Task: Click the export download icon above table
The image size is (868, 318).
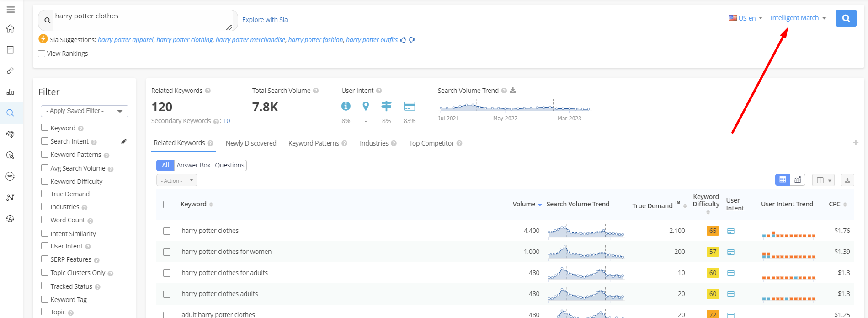Action: [847, 180]
